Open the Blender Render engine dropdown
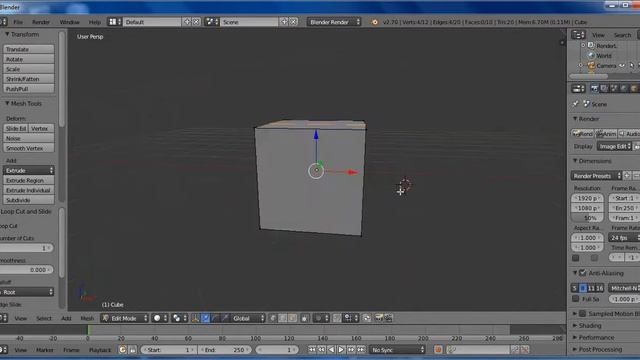The image size is (640, 360). (x=334, y=22)
